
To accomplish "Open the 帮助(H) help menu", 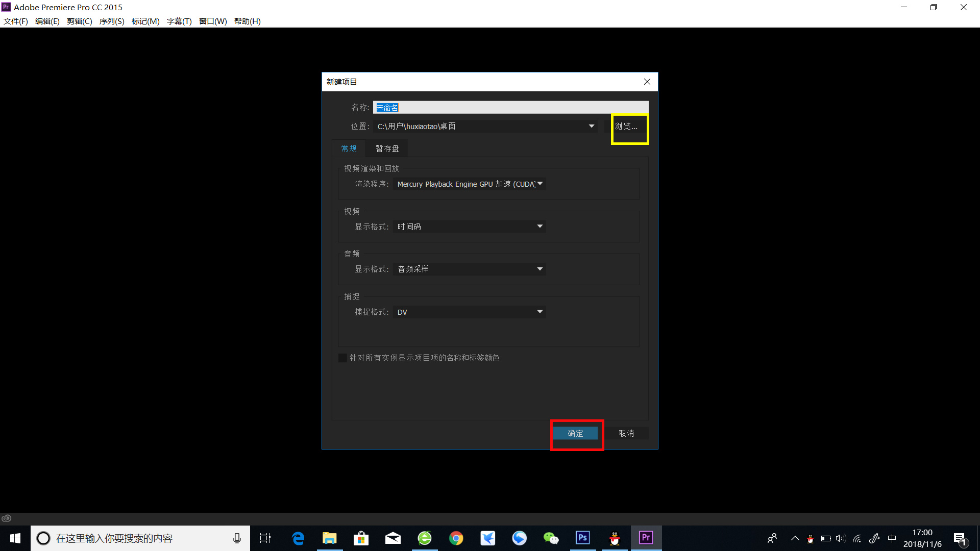I will (x=248, y=21).
